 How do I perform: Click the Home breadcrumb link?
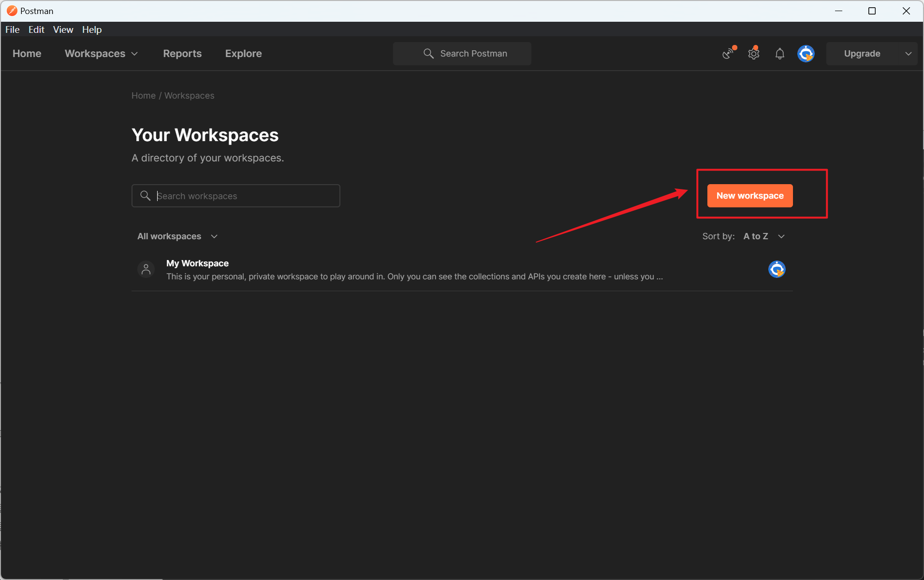tap(144, 96)
